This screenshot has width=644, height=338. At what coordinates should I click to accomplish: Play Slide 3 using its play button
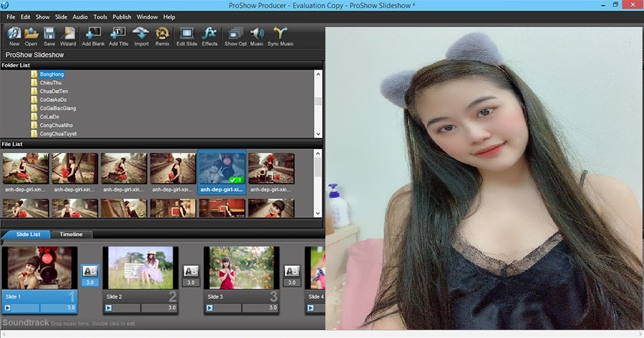209,307
